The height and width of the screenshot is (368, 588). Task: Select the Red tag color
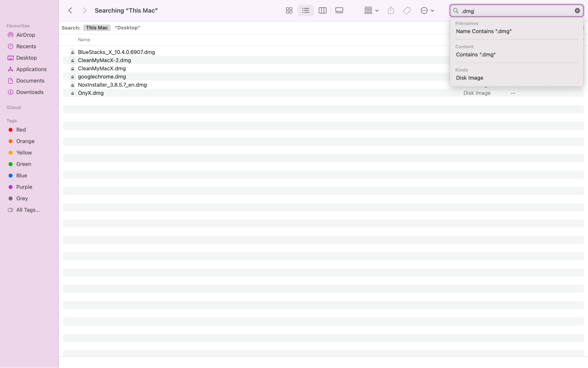point(21,130)
